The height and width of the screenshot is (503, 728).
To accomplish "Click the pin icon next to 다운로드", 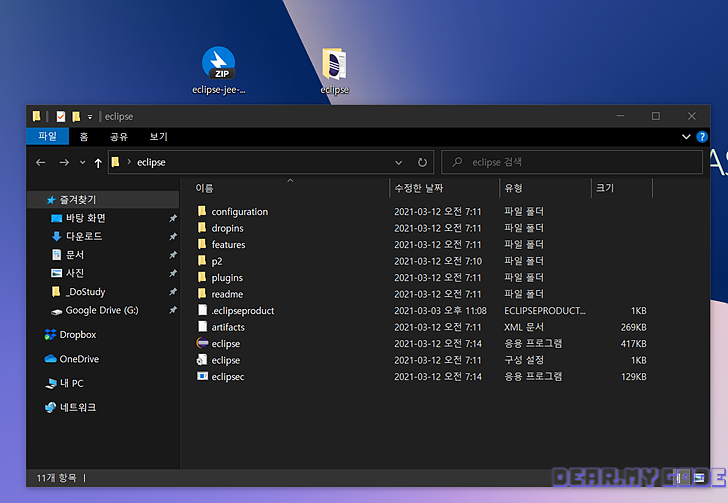I will click(x=173, y=236).
